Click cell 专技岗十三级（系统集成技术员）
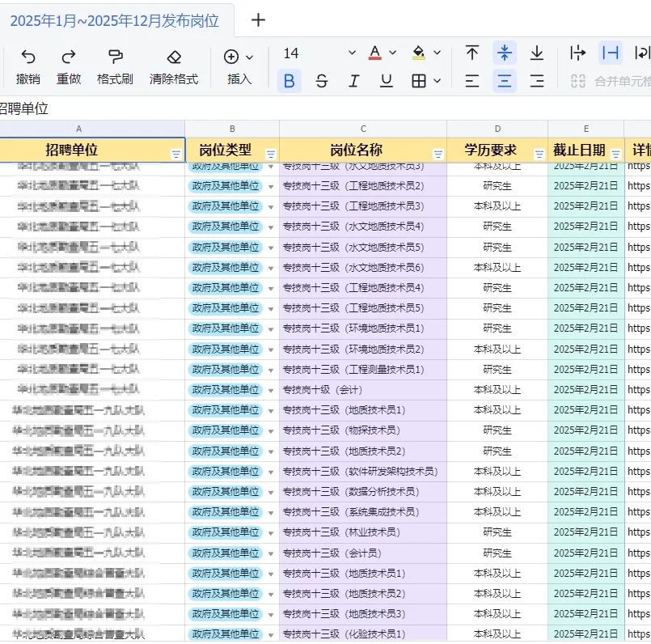The width and height of the screenshot is (651, 644). point(363,512)
